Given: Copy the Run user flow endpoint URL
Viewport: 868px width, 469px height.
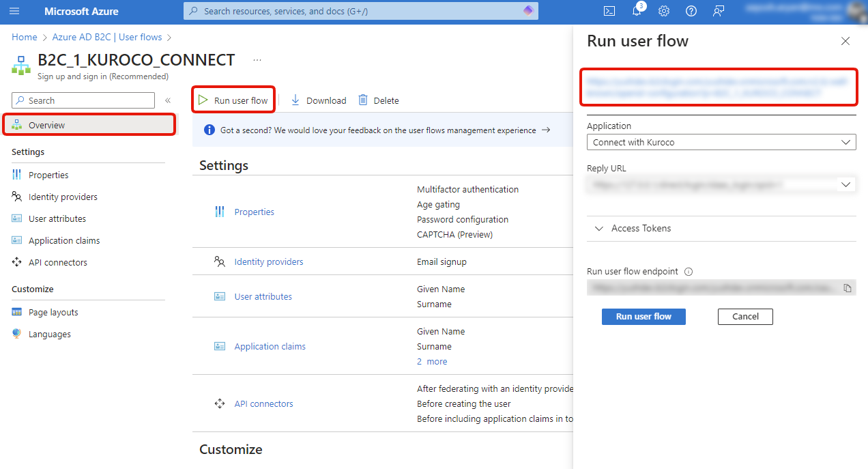Looking at the screenshot, I should tap(847, 287).
